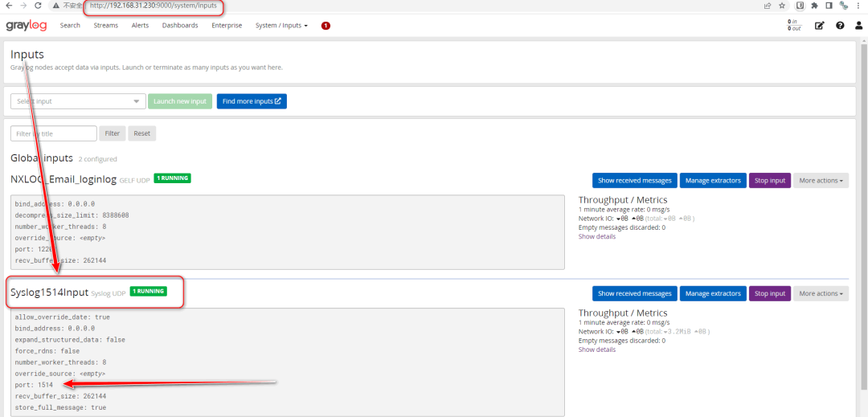Image resolution: width=868 pixels, height=417 pixels.
Task: Manage extractors for NXLOG_Email_loginlog
Action: point(713,180)
